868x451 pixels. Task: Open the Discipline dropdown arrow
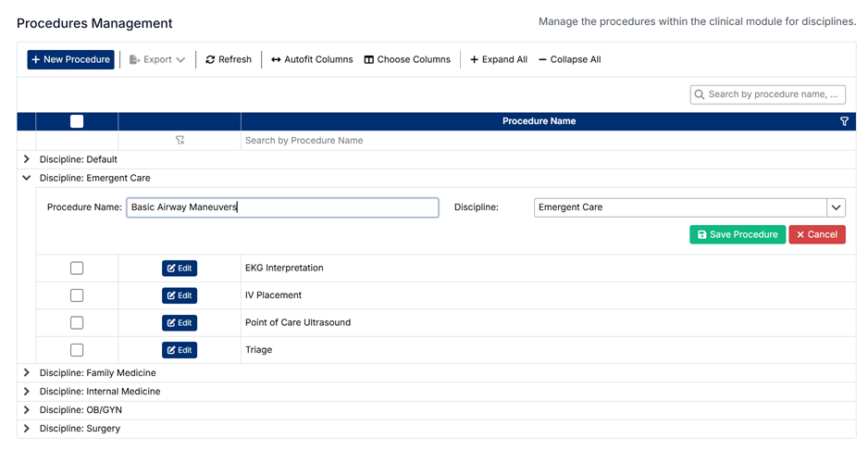(836, 208)
